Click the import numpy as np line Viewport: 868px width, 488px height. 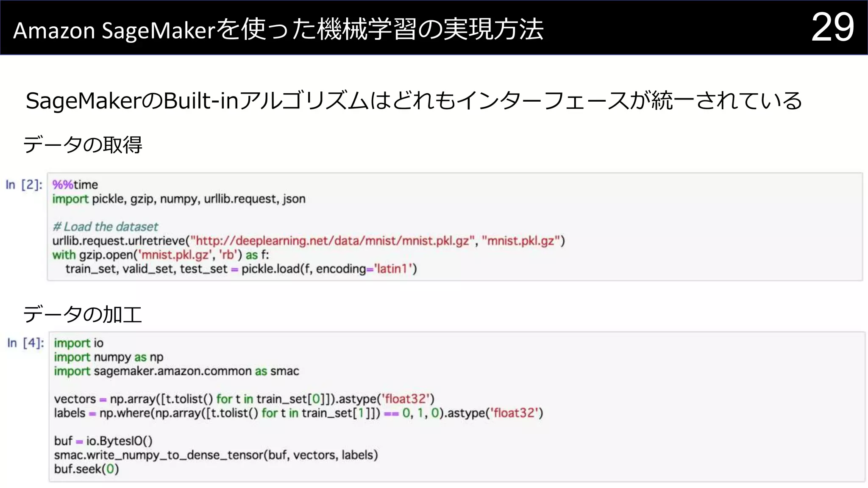tap(108, 357)
